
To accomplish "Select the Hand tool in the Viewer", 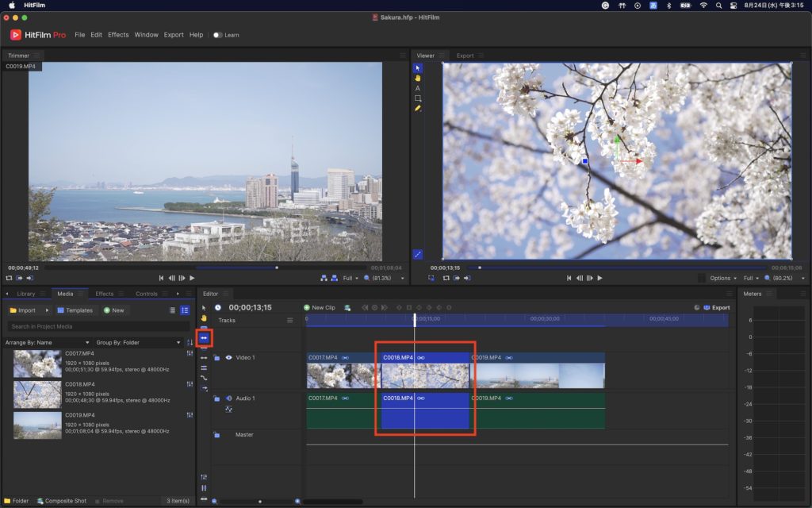I will click(418, 78).
